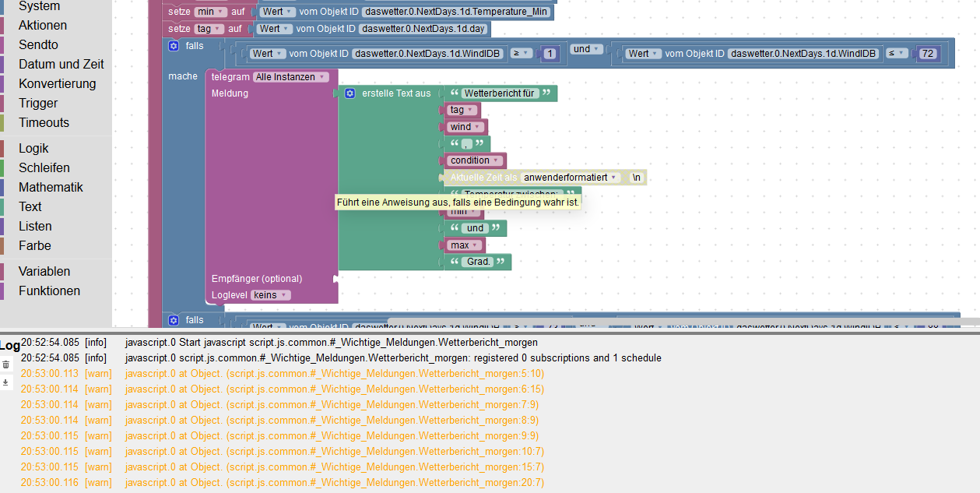
Task: Open the Sendto toolbox category
Action: click(x=38, y=44)
